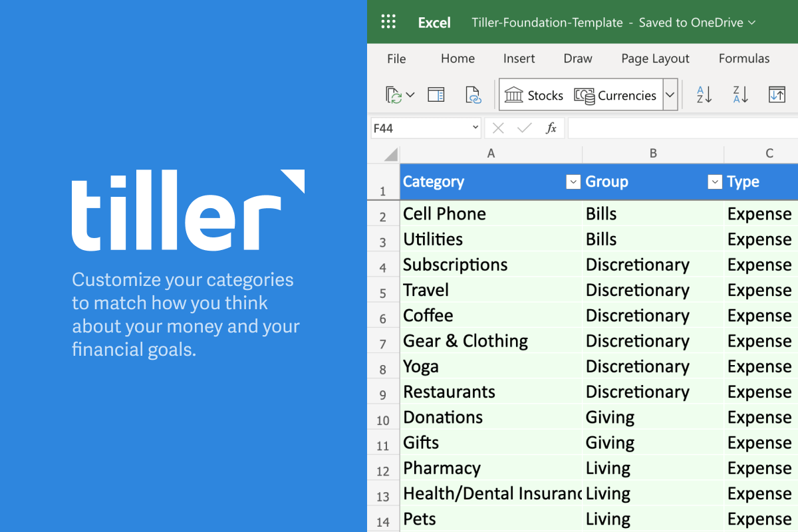Open the custom Sort dialog icon

coord(777,95)
